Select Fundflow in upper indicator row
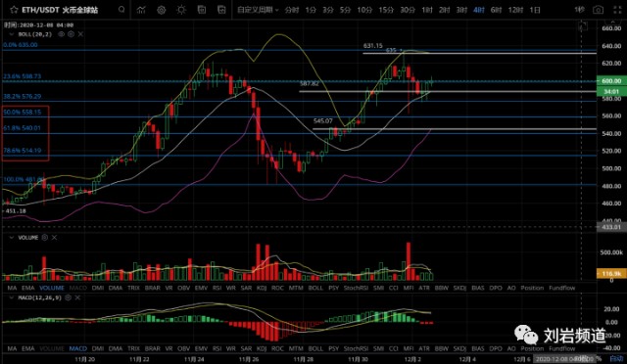627x364 pixels. click(x=561, y=288)
